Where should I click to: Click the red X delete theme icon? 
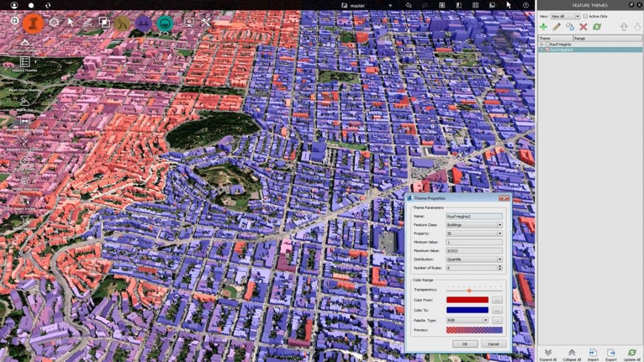[x=583, y=27]
